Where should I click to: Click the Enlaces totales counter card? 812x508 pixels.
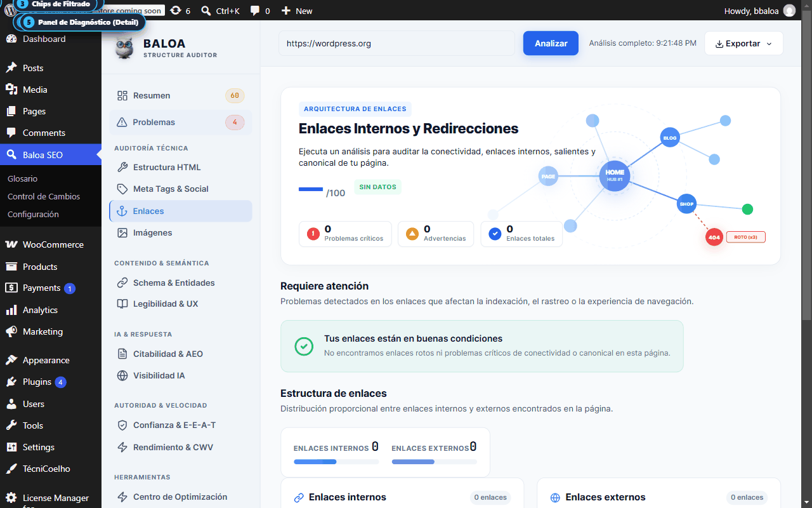coord(521,234)
